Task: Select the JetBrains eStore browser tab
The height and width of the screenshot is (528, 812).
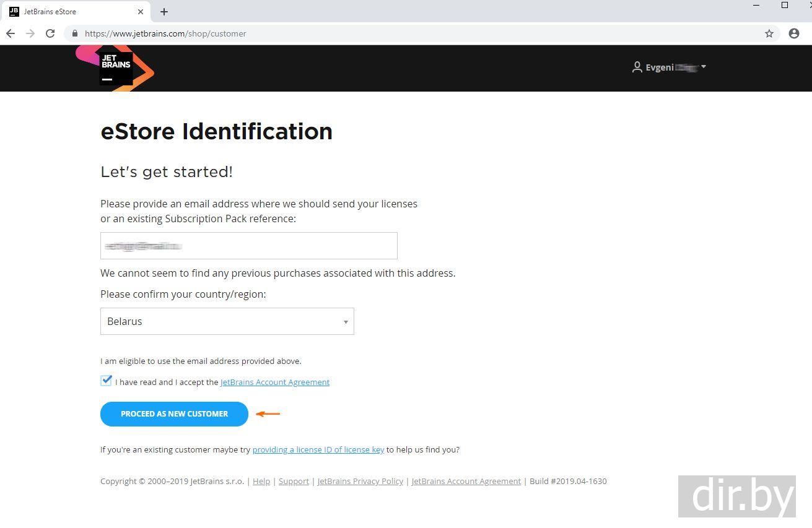Action: click(x=68, y=12)
